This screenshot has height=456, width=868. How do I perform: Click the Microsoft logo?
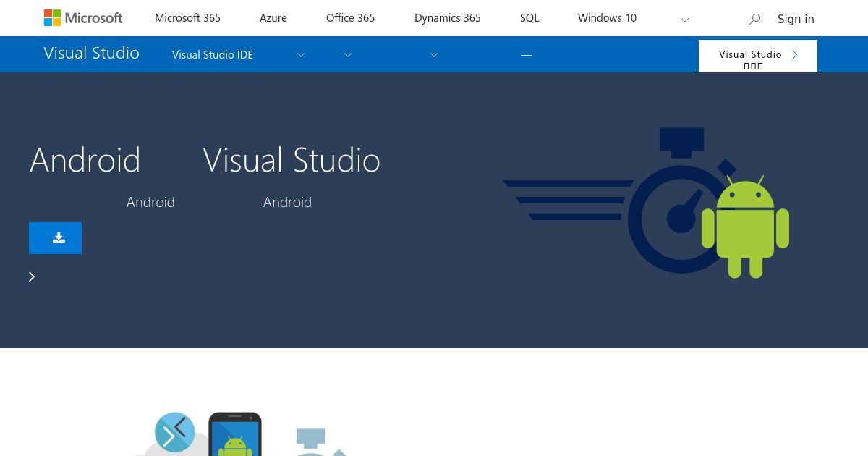coord(83,18)
